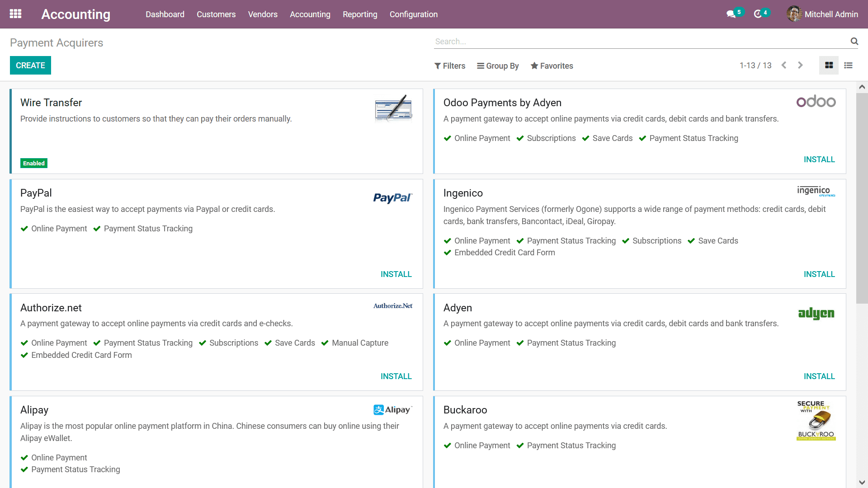
Task: Click the vertical scrollbar thumb
Action: tap(862, 198)
